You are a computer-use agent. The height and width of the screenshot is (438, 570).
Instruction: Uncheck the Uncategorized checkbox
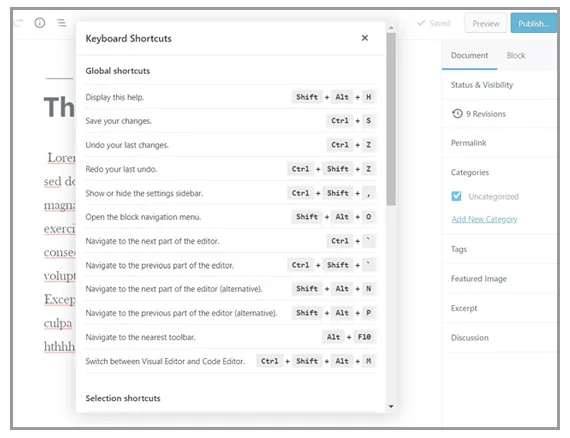456,196
